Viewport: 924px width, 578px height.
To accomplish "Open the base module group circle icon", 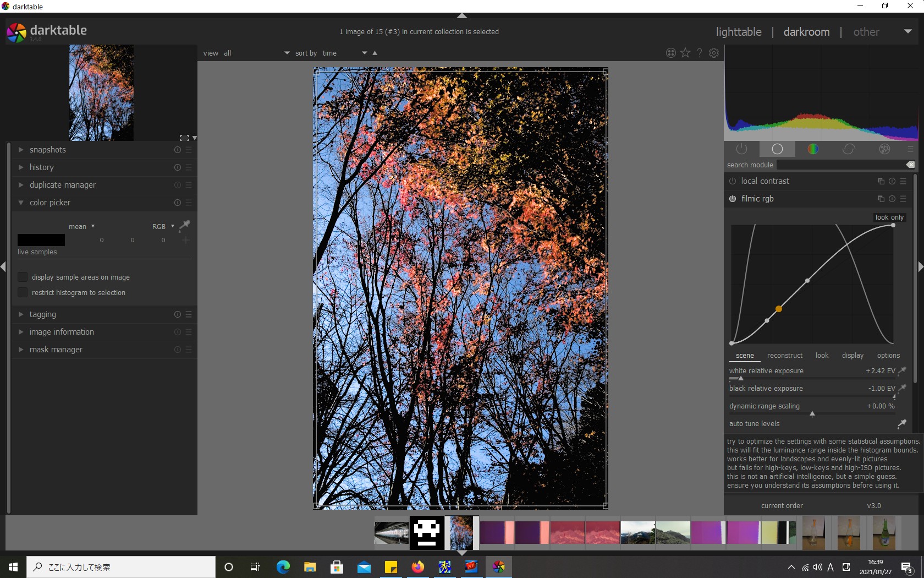I will [777, 149].
